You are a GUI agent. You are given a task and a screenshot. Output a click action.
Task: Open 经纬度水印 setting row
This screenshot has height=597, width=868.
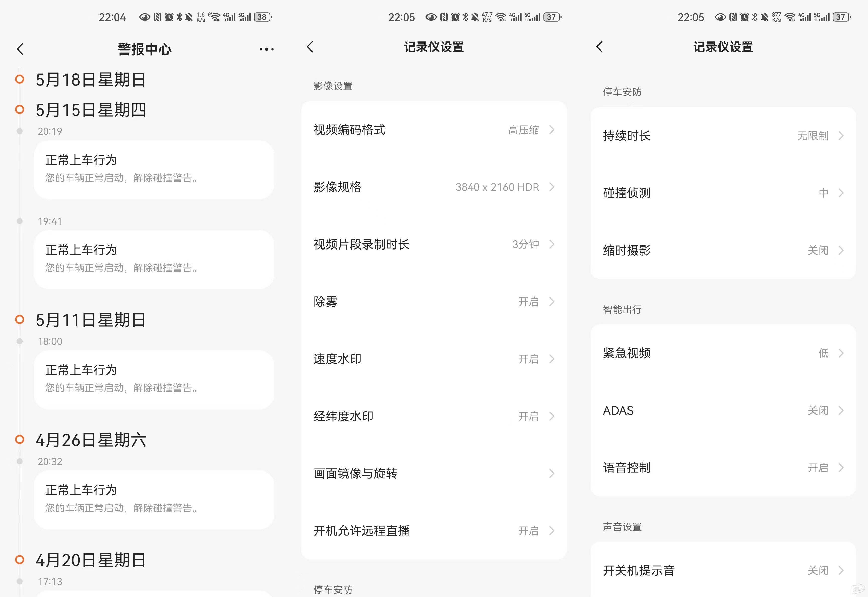pyautogui.click(x=434, y=416)
